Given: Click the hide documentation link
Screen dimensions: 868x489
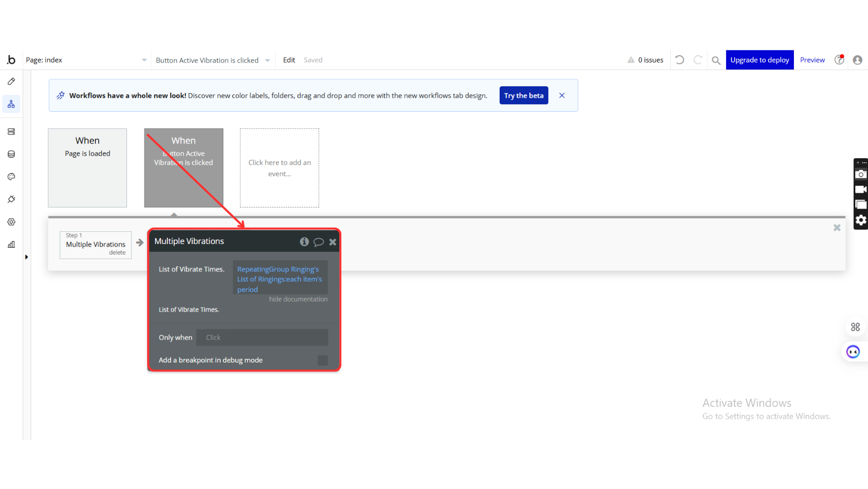Looking at the screenshot, I should click(298, 300).
